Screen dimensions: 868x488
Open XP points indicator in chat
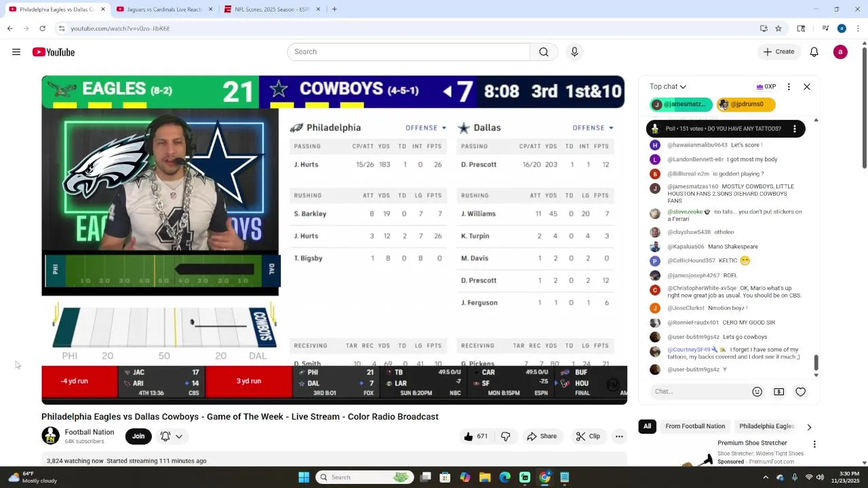pos(766,87)
